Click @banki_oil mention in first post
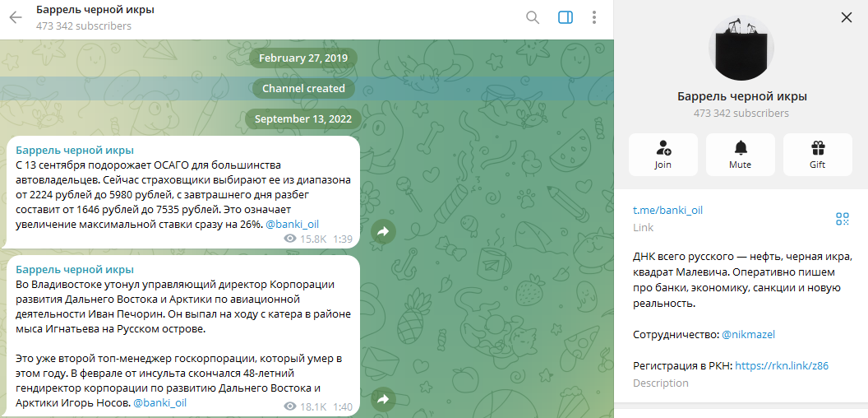868x418 pixels. click(292, 224)
